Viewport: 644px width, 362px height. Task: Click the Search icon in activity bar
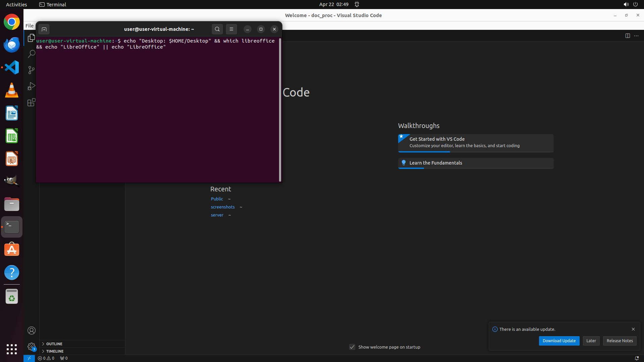click(x=31, y=54)
